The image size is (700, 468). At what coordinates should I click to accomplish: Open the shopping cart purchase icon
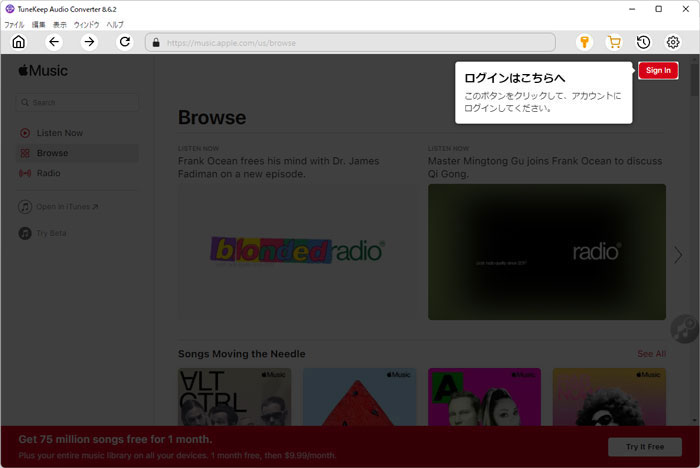[614, 42]
